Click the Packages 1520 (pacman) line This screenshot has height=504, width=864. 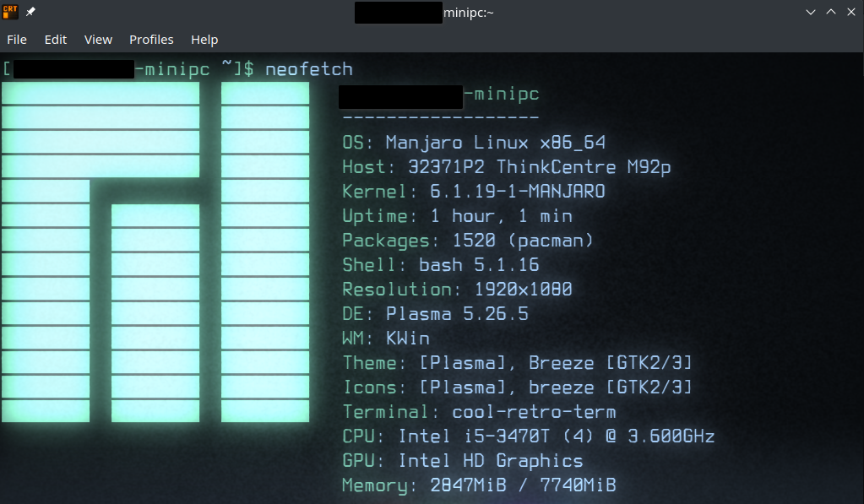coord(467,241)
